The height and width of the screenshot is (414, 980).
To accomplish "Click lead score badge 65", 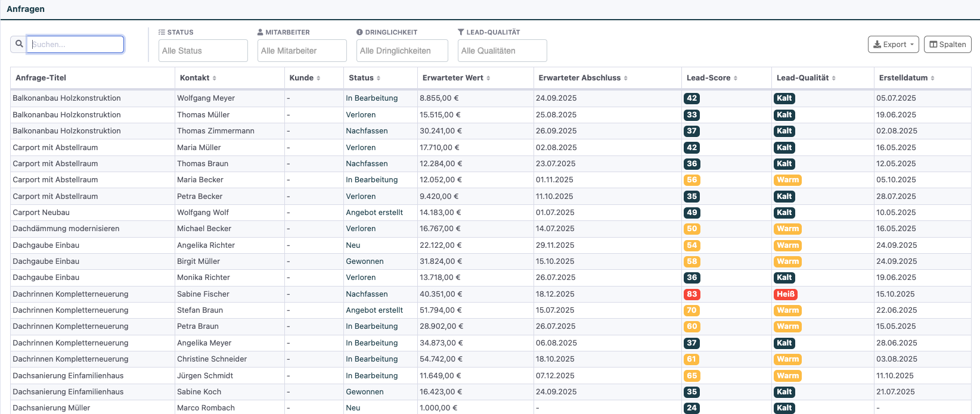I will (691, 376).
